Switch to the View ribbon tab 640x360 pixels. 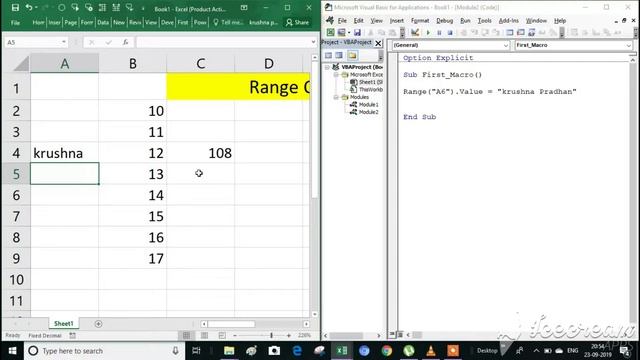pyautogui.click(x=151, y=22)
